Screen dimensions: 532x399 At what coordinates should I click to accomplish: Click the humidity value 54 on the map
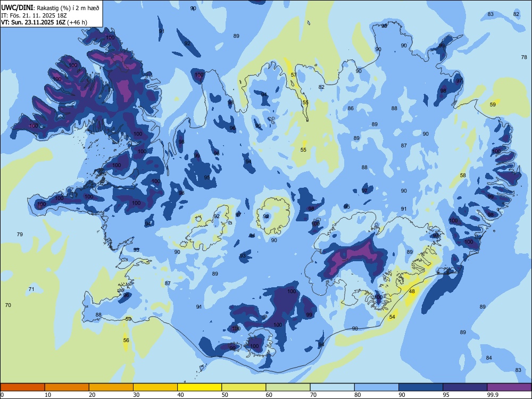coord(392,317)
